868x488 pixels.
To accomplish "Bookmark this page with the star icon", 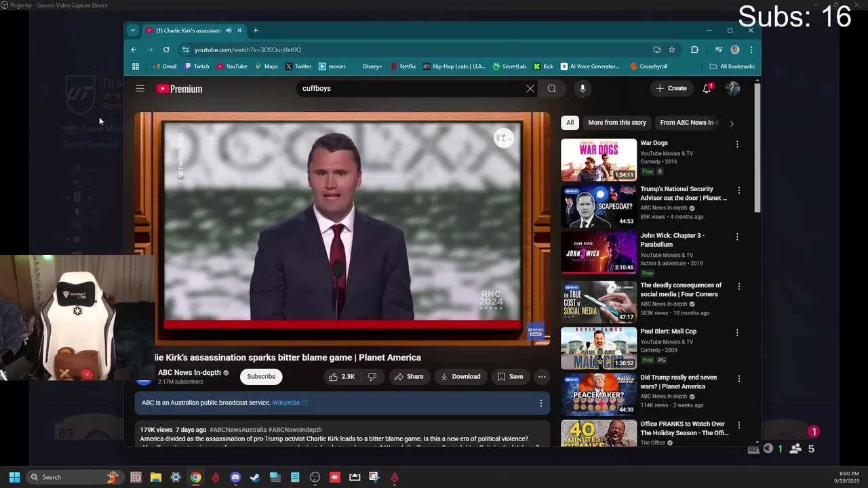I will (x=672, y=49).
